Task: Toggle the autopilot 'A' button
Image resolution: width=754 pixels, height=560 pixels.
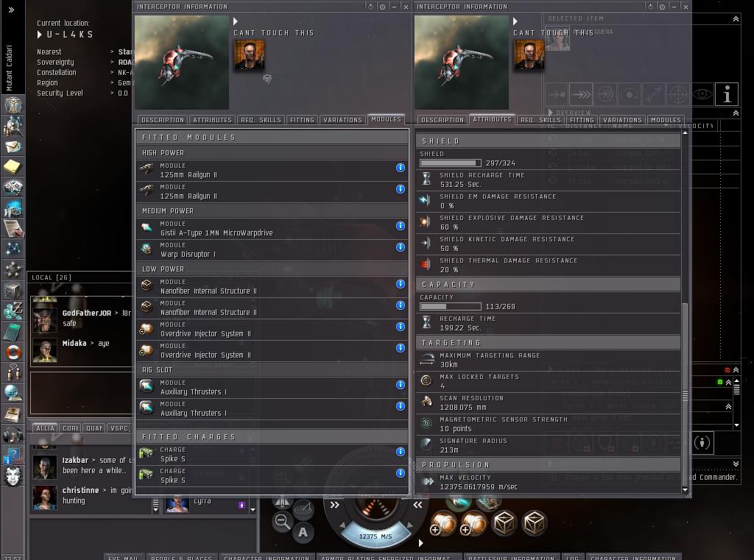Action: coord(303,532)
